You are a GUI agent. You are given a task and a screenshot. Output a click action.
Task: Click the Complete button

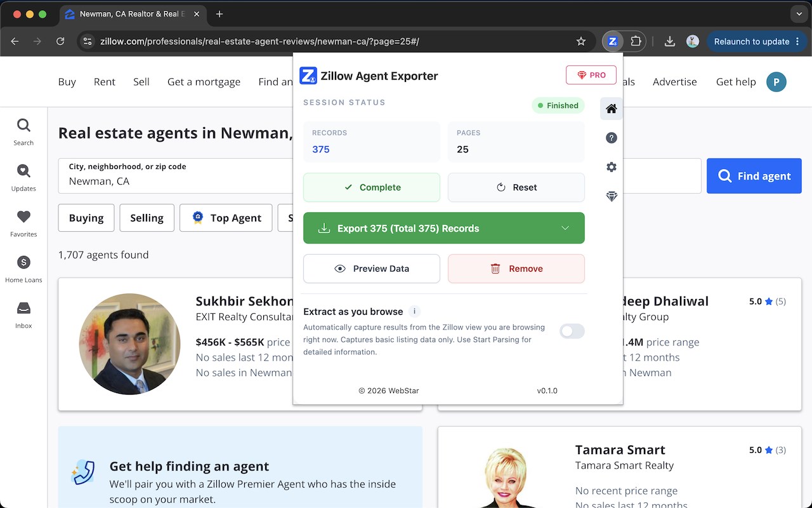[x=372, y=187]
